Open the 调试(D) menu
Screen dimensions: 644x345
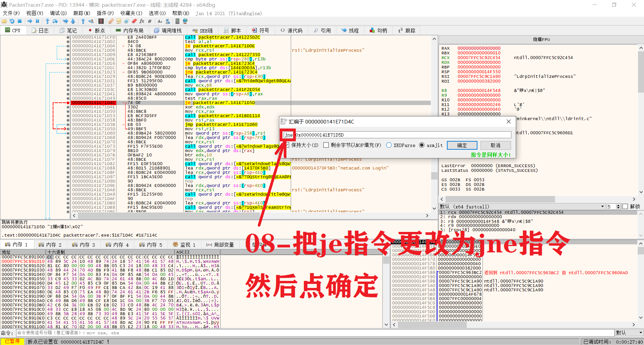58,13
